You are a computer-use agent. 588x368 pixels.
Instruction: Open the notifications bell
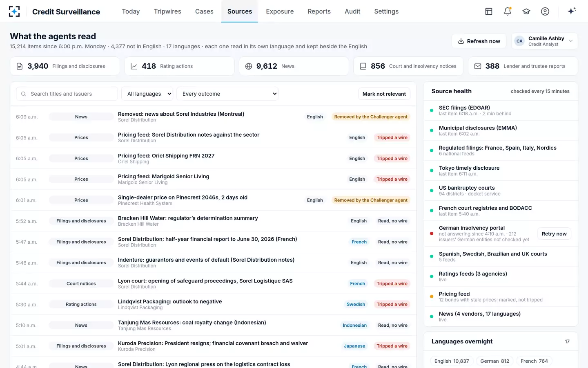tap(508, 11)
